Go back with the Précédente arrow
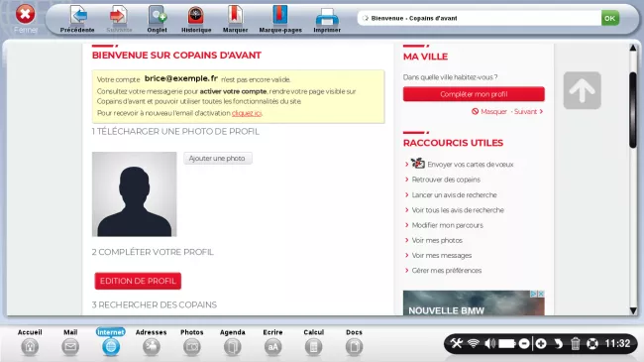This screenshot has height=362, width=644. (77, 19)
